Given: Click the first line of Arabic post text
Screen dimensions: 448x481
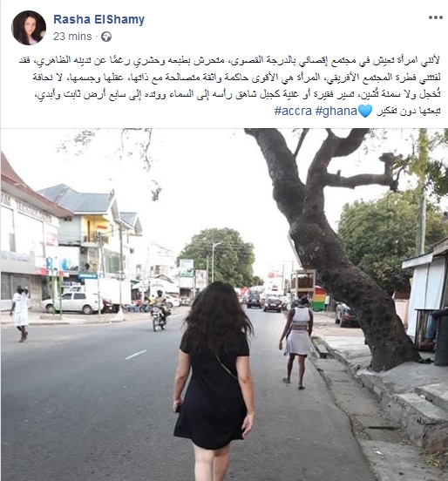Looking at the screenshot, I should [x=229, y=60].
